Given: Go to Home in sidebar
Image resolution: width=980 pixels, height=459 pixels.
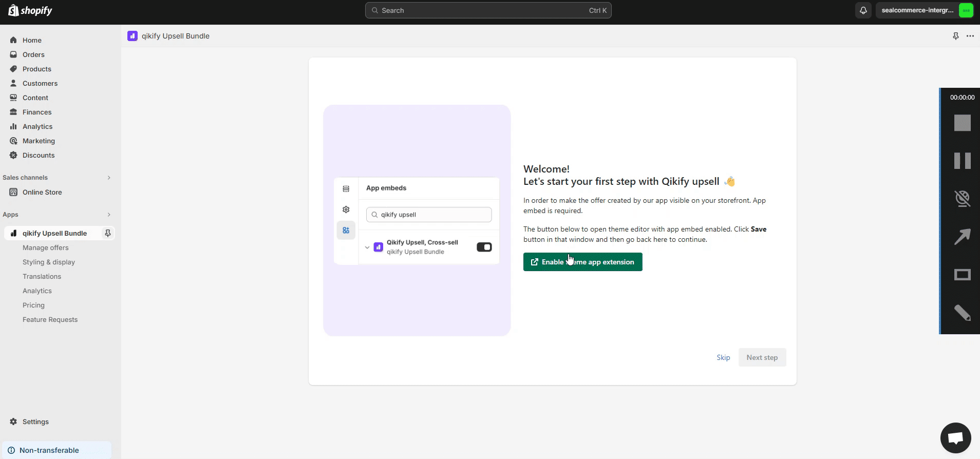Looking at the screenshot, I should pyautogui.click(x=32, y=40).
